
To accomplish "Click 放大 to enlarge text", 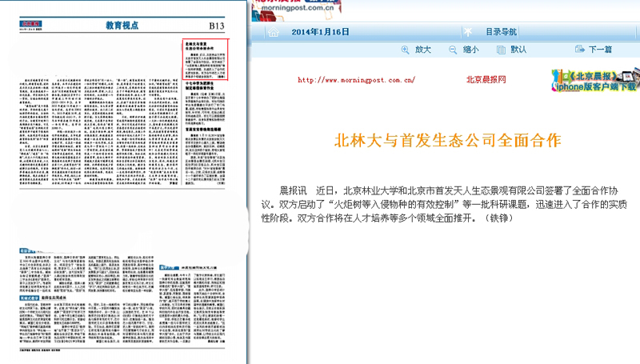I will point(423,50).
